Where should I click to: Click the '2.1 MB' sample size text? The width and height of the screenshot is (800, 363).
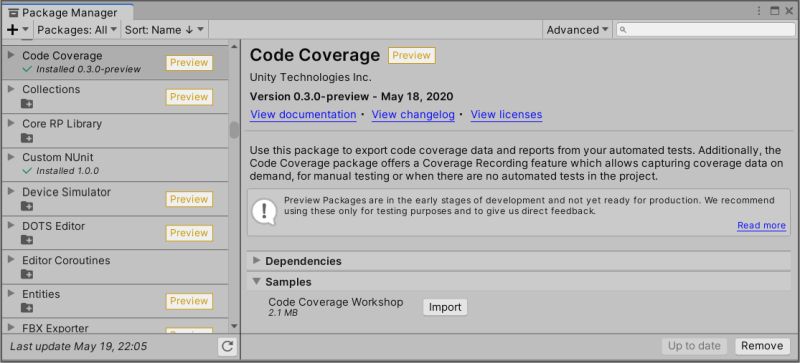coord(283,312)
